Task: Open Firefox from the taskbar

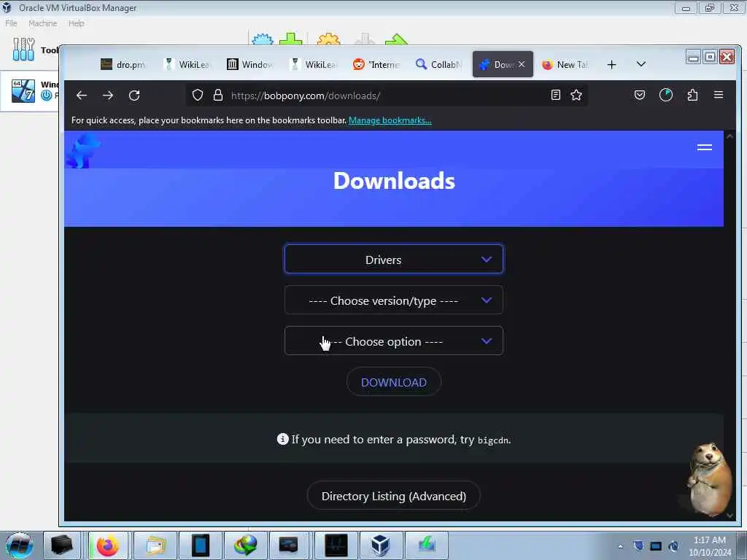Action: (108, 545)
